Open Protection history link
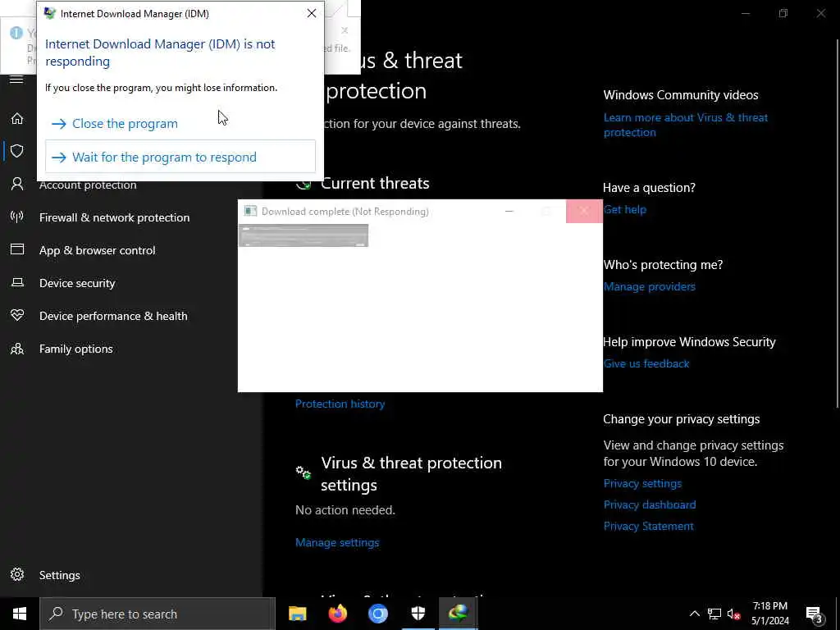This screenshot has height=630, width=840. (340, 404)
